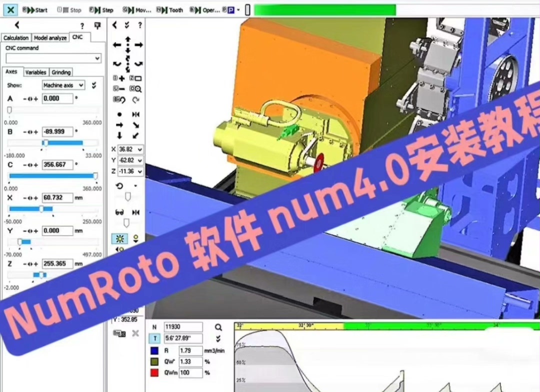Close simulation with the X button top left
The height and width of the screenshot is (392, 540).
pyautogui.click(x=10, y=9)
